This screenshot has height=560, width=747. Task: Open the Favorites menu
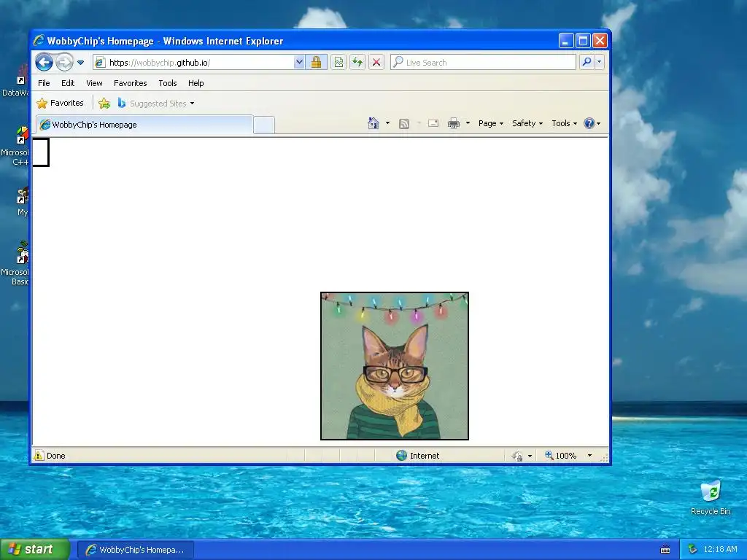(130, 83)
